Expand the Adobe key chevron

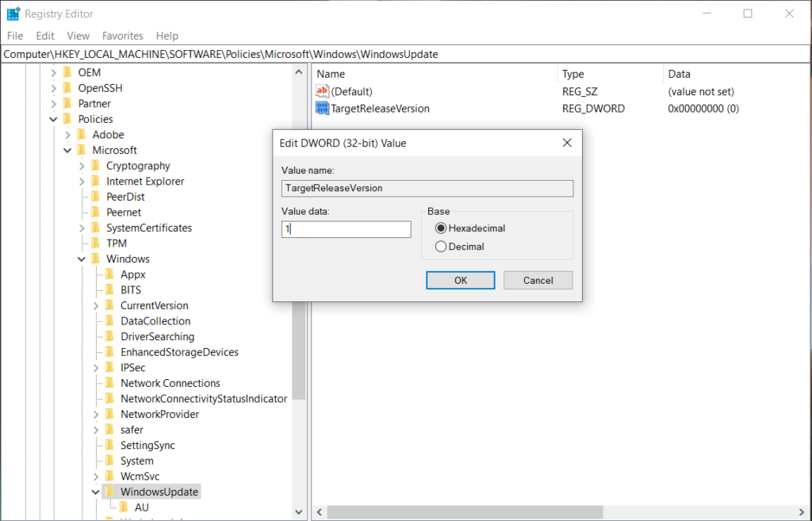point(68,135)
